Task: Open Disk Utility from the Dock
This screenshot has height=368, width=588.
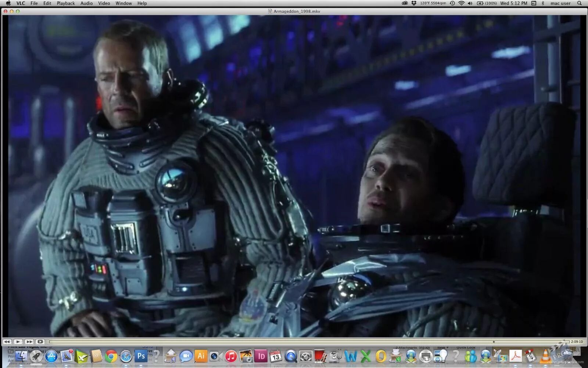Action: tap(336, 356)
